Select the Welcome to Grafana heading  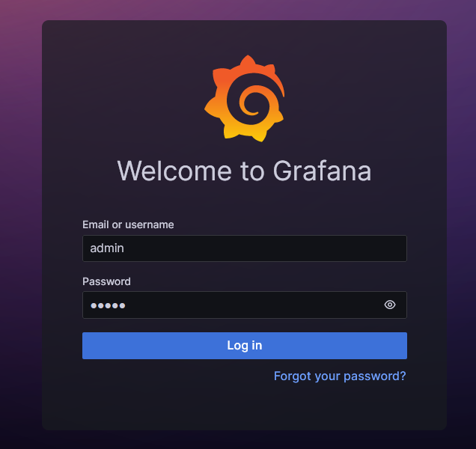pyautogui.click(x=245, y=171)
